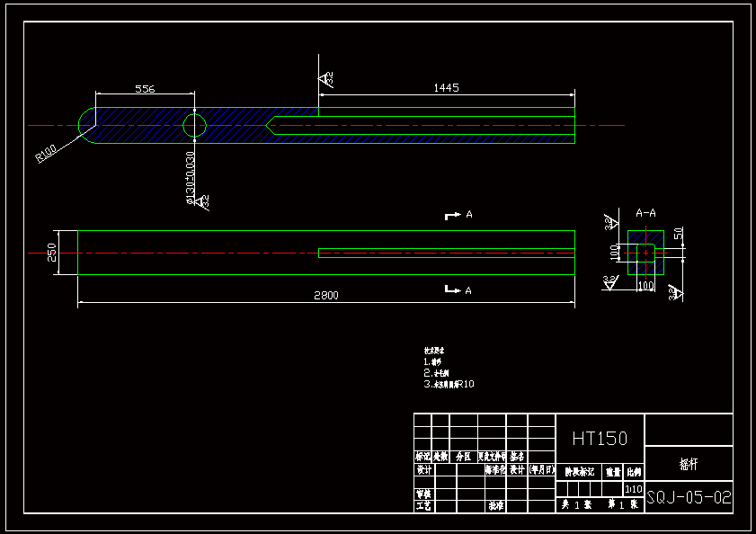756x534 pixels.
Task: Select the sheet count text 共 1 张
Action: coord(576,504)
